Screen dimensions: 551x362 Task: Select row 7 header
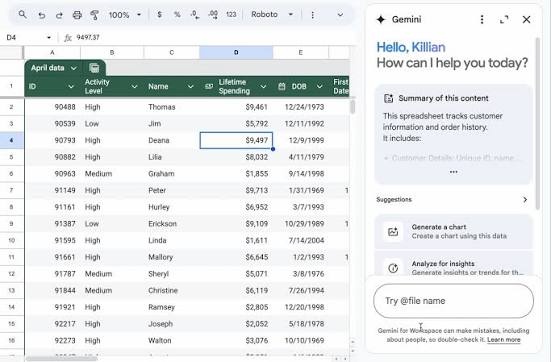pos(11,190)
